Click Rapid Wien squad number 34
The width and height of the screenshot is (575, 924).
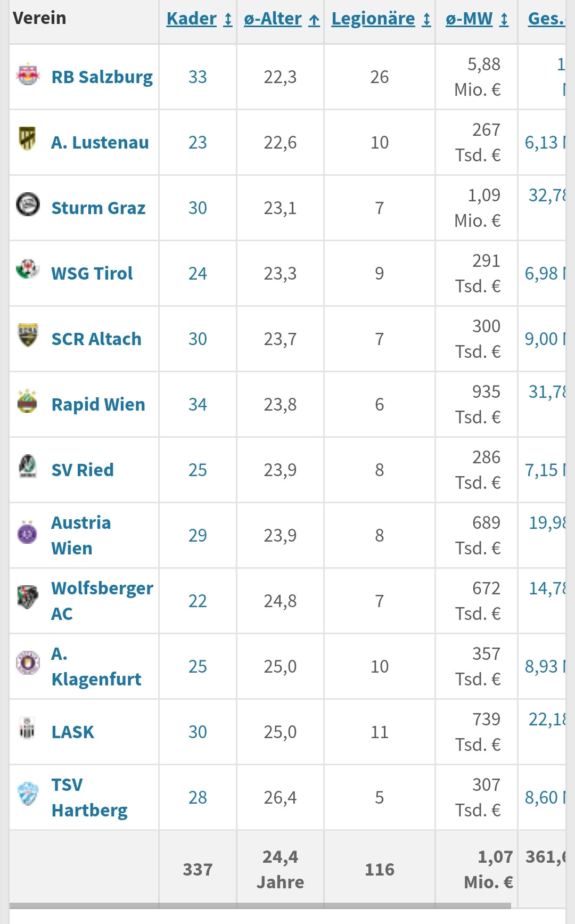(x=198, y=405)
